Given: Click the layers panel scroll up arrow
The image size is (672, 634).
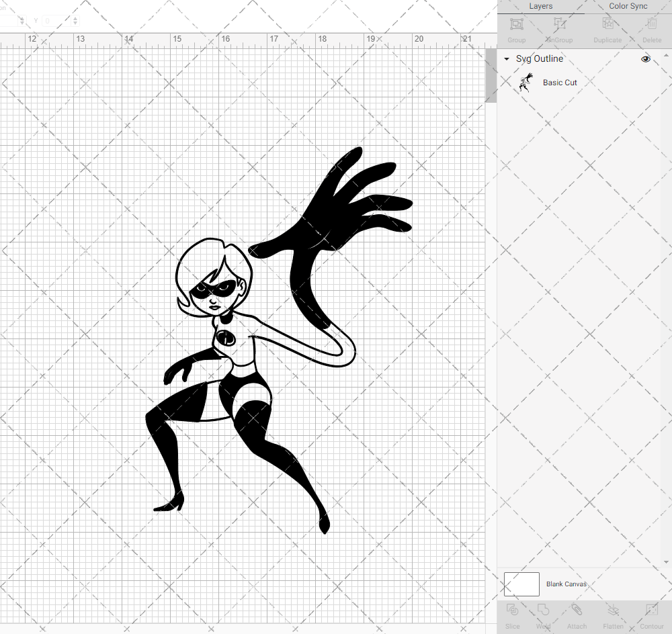Looking at the screenshot, I should coord(666,56).
